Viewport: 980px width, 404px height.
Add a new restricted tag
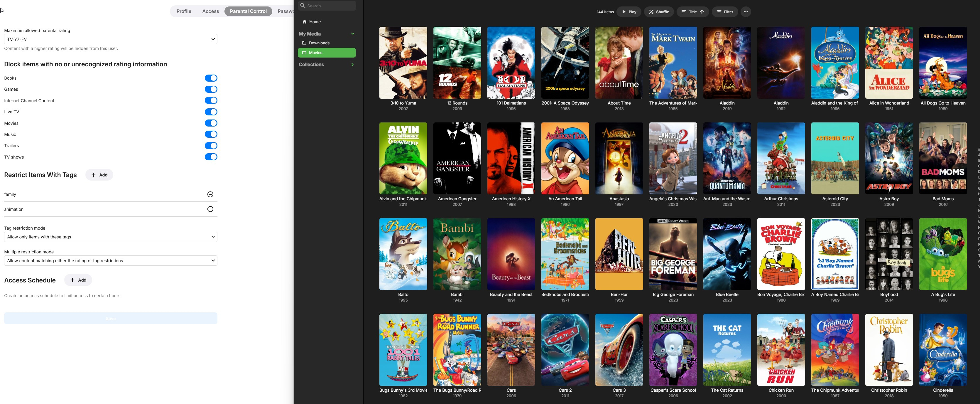(x=99, y=175)
